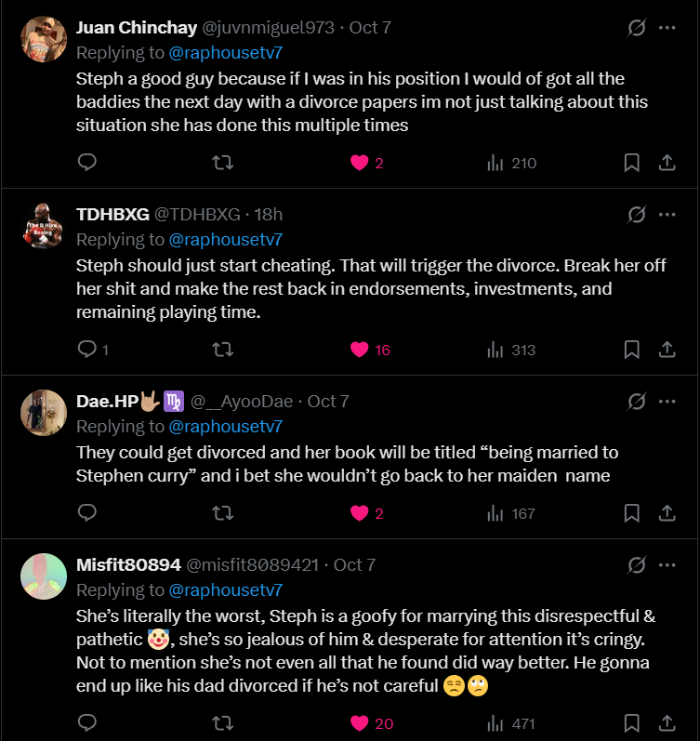Open Dae.HP's profile avatar

[44, 412]
